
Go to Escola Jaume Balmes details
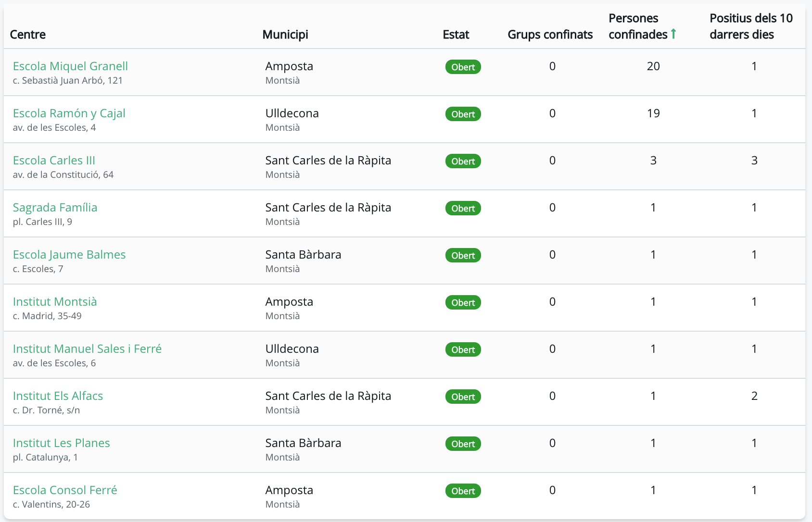click(x=69, y=255)
